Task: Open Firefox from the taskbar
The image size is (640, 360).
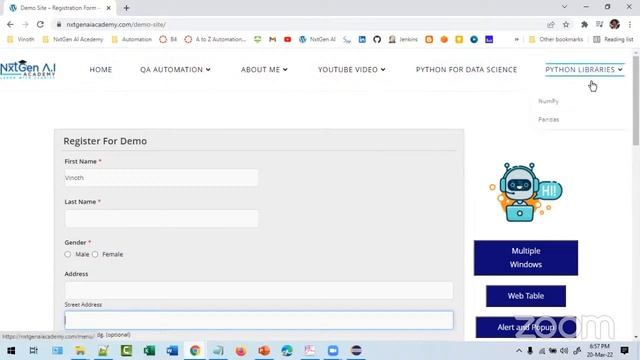Action: tap(241, 350)
